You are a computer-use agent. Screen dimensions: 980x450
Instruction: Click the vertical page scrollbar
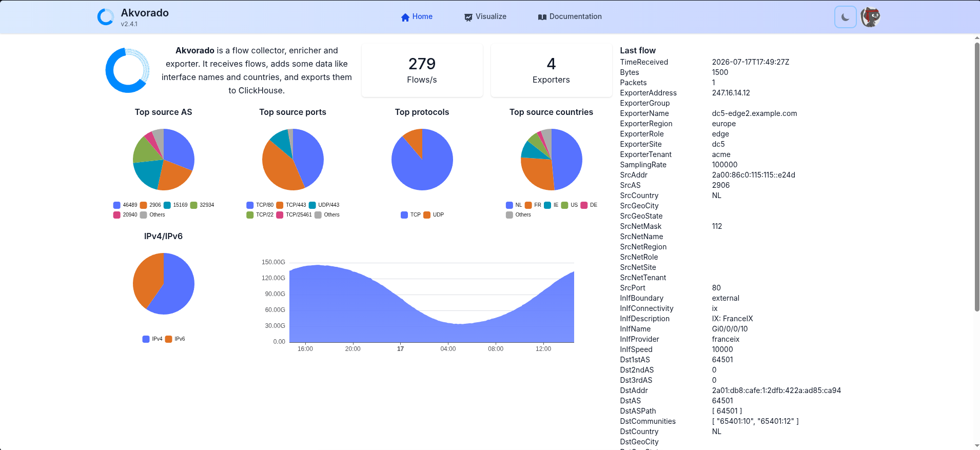pyautogui.click(x=977, y=177)
